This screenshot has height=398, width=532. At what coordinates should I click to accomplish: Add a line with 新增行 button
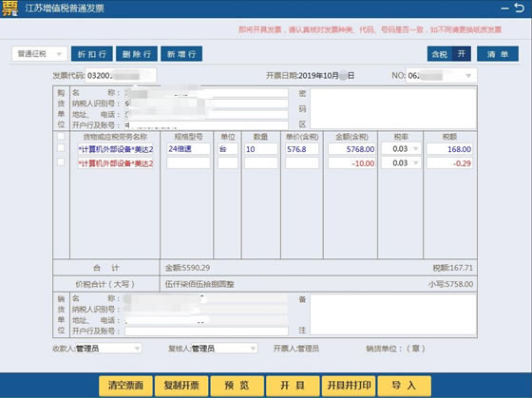click(181, 54)
